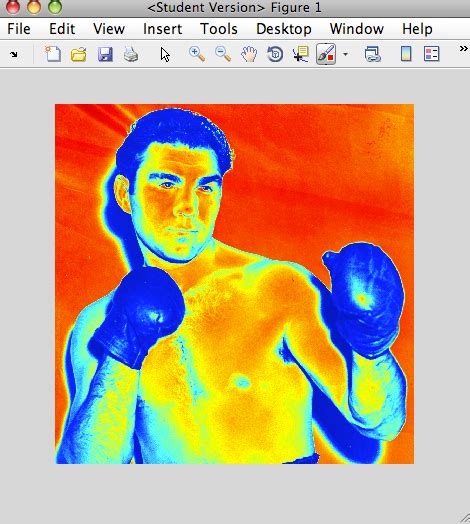Open the Window menu
Image resolution: width=470 pixels, height=524 pixels.
click(357, 29)
